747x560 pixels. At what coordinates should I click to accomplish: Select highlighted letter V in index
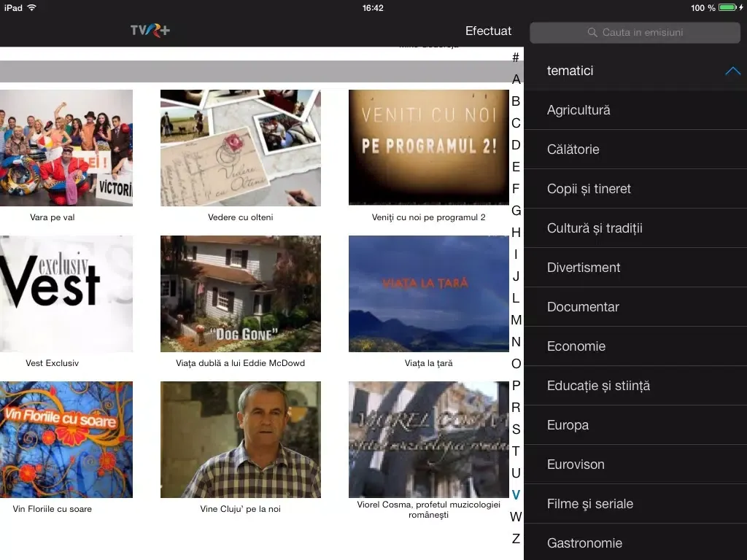(x=516, y=495)
